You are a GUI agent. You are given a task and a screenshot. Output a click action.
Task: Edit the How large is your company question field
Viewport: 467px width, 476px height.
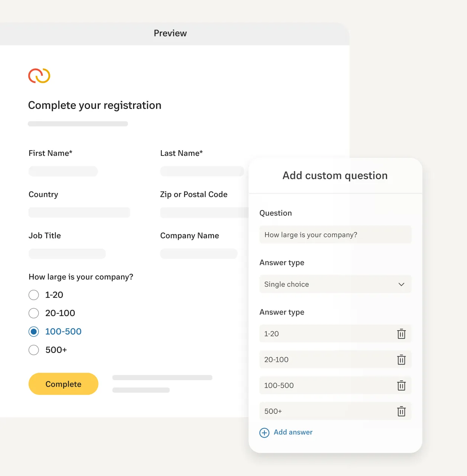click(x=335, y=235)
